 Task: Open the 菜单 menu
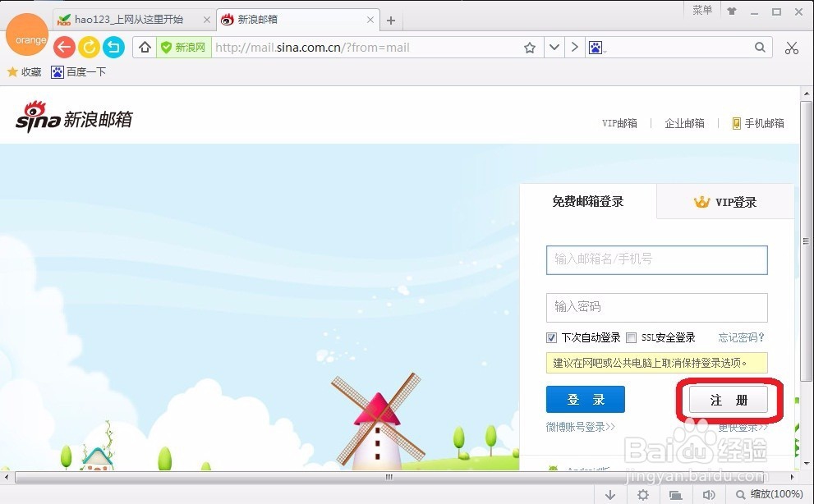click(x=701, y=11)
